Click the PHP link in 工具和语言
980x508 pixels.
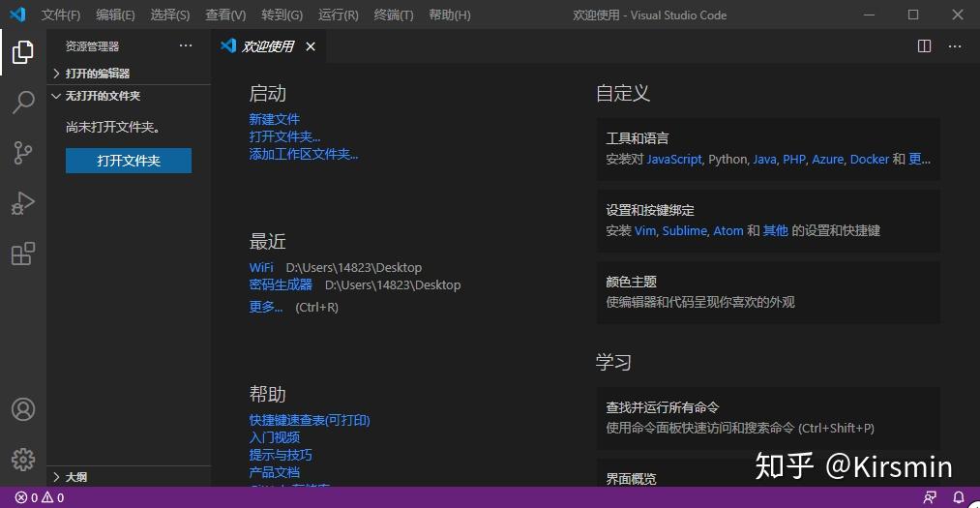[x=793, y=160]
